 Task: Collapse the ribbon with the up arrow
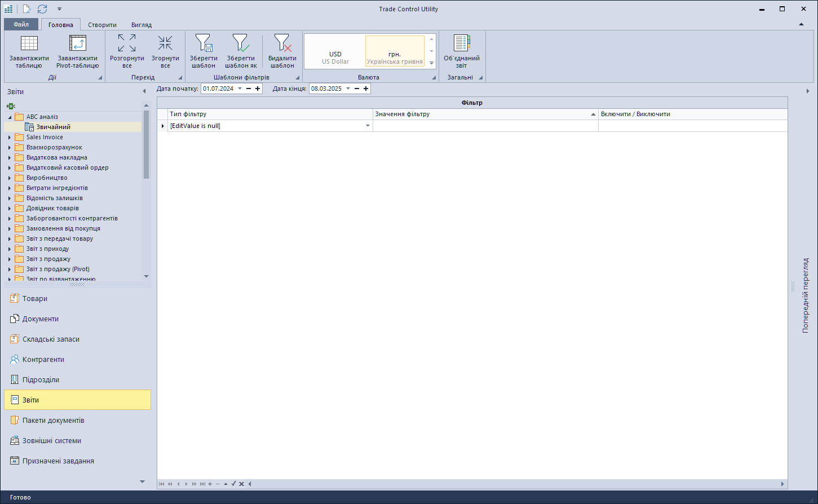coord(801,24)
